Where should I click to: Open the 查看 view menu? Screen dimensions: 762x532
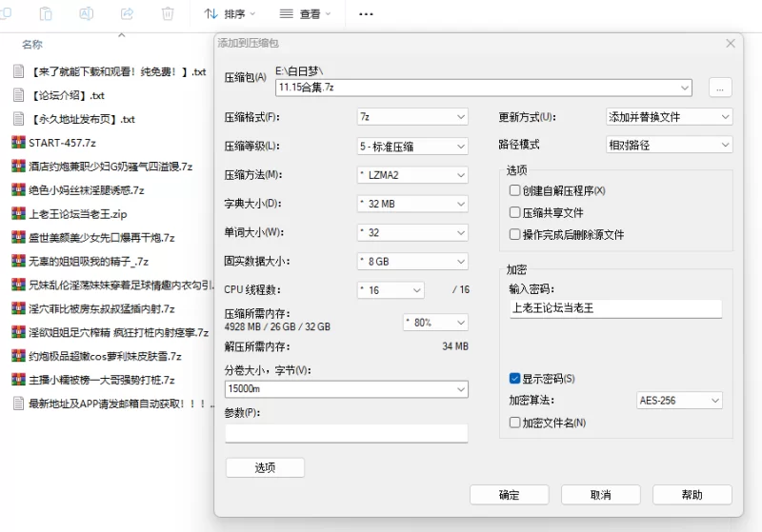pos(306,14)
